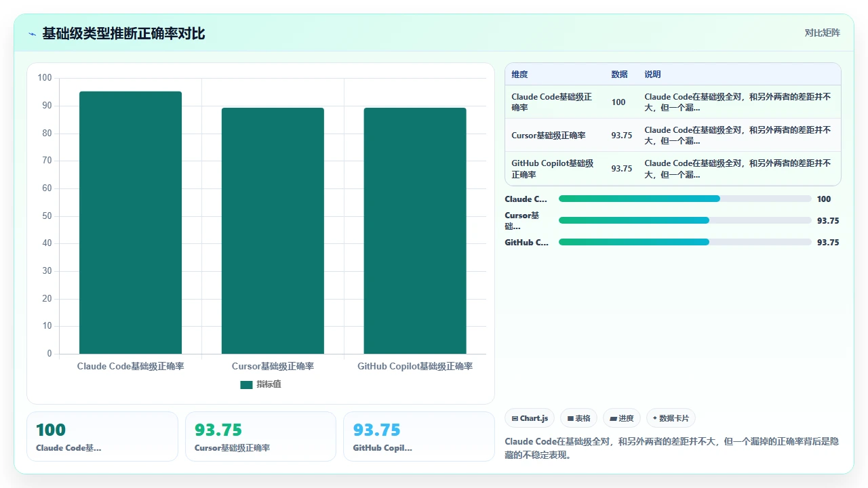Click the 93.75 value in GitHub Copilot table row
Screen dimensions: 868x488
[622, 169]
